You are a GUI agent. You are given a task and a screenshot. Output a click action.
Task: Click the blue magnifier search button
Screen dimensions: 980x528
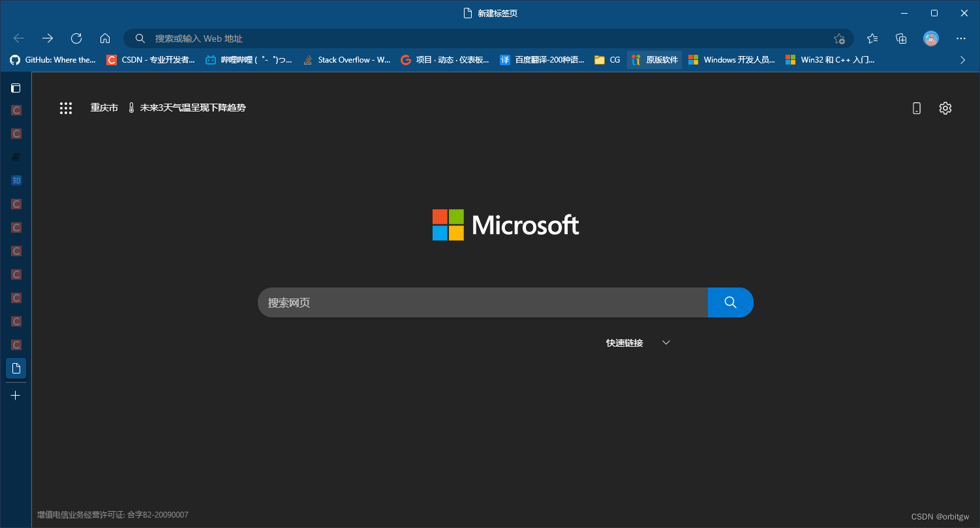click(x=730, y=302)
